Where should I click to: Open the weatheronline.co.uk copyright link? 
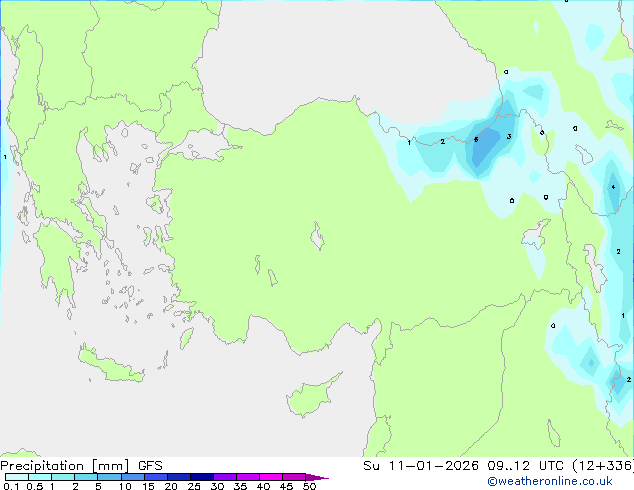[550, 481]
